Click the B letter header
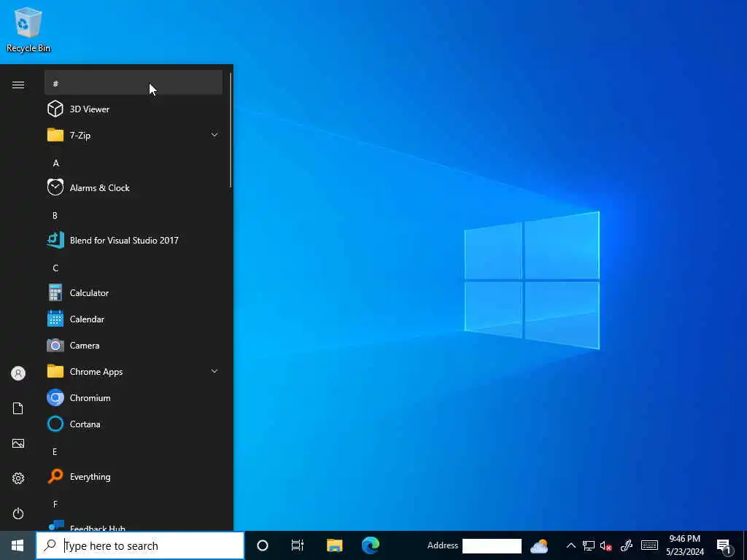 point(55,216)
